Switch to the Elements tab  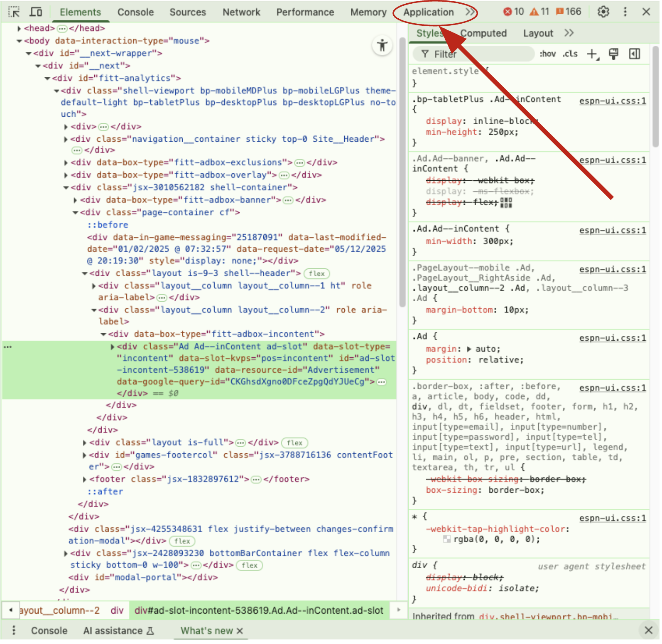[81, 12]
